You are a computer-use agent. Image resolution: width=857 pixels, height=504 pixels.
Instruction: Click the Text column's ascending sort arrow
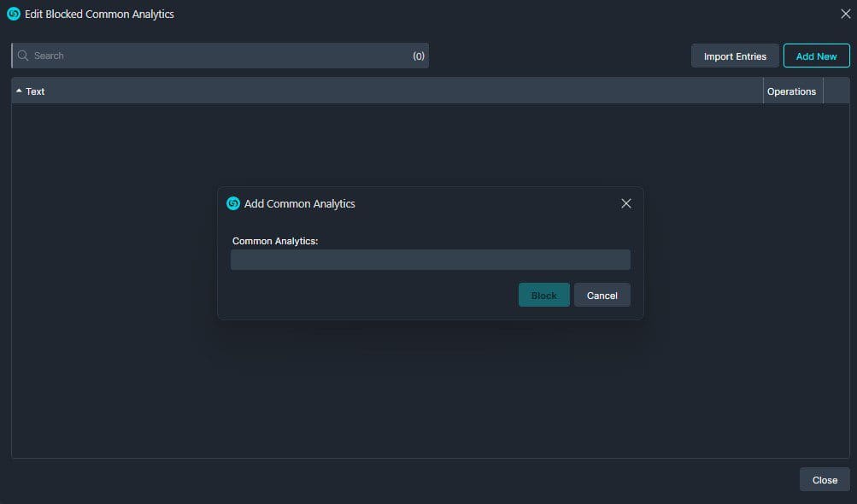(19, 91)
